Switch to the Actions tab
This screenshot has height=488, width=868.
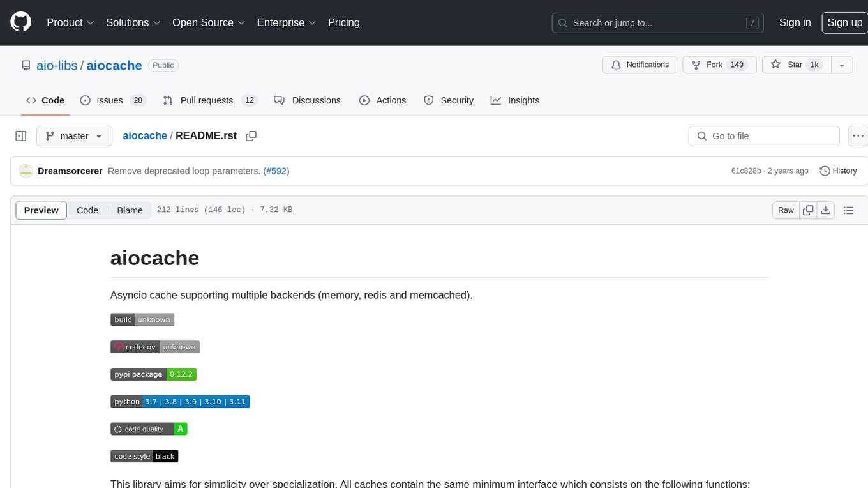tap(382, 100)
